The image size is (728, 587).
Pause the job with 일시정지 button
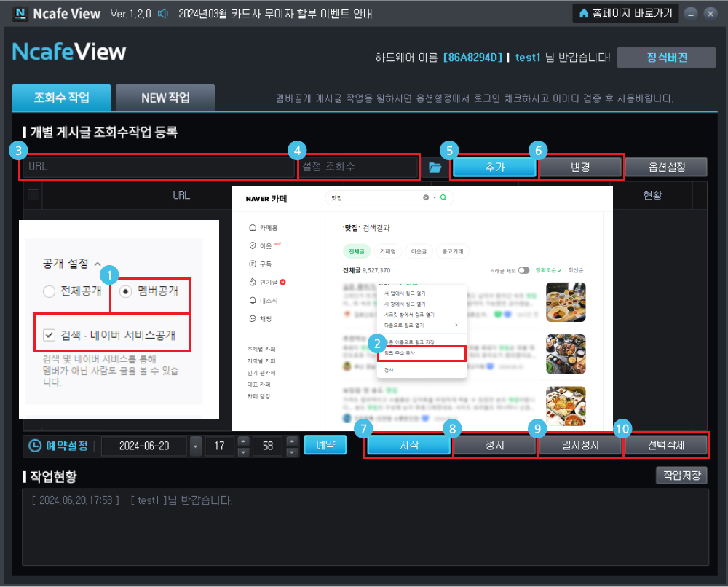click(x=580, y=445)
